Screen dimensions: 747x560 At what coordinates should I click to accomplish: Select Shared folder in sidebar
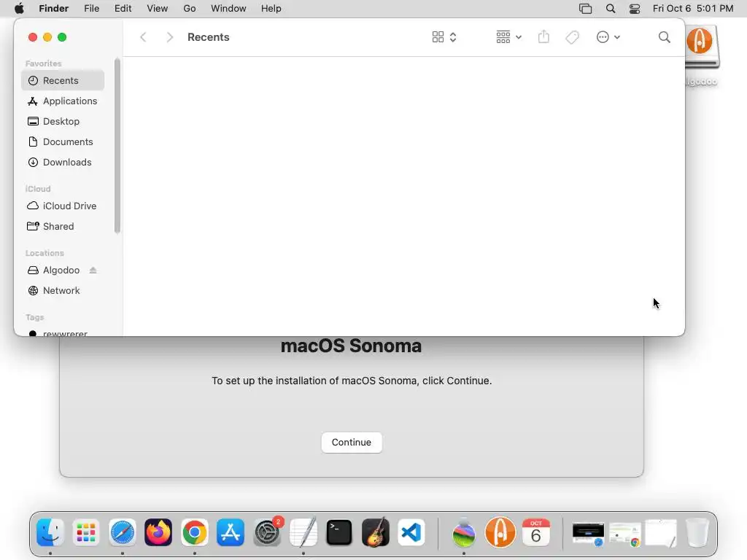click(x=63, y=226)
